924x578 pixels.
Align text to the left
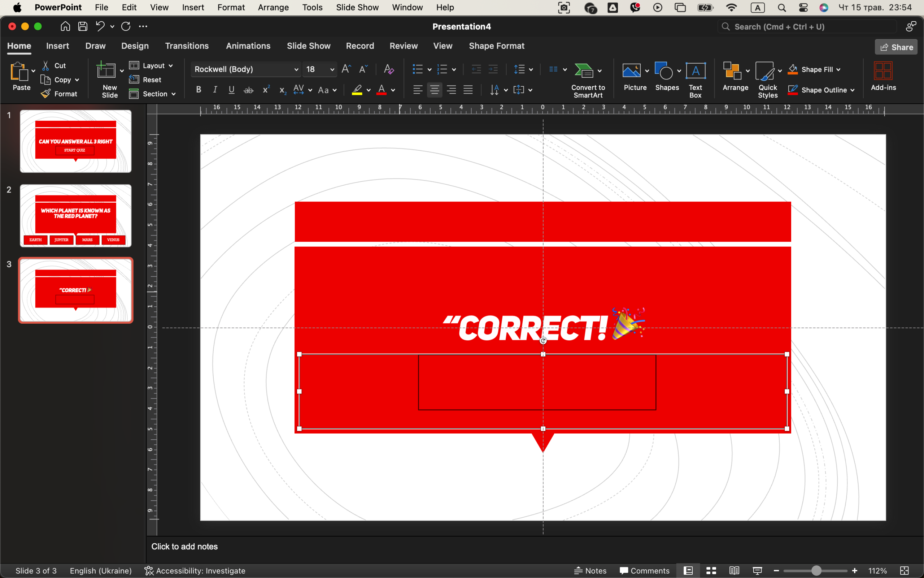(x=418, y=90)
